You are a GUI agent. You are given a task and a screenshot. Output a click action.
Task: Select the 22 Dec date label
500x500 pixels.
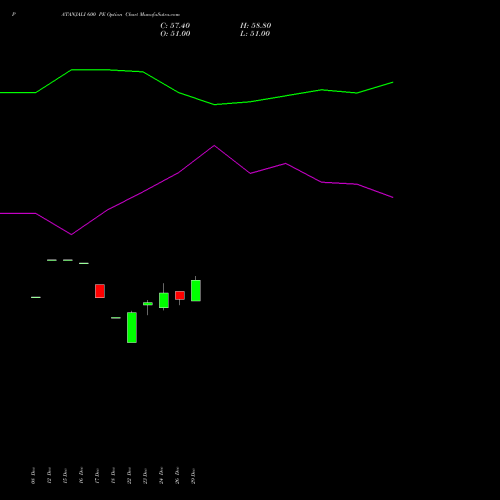[129, 476]
